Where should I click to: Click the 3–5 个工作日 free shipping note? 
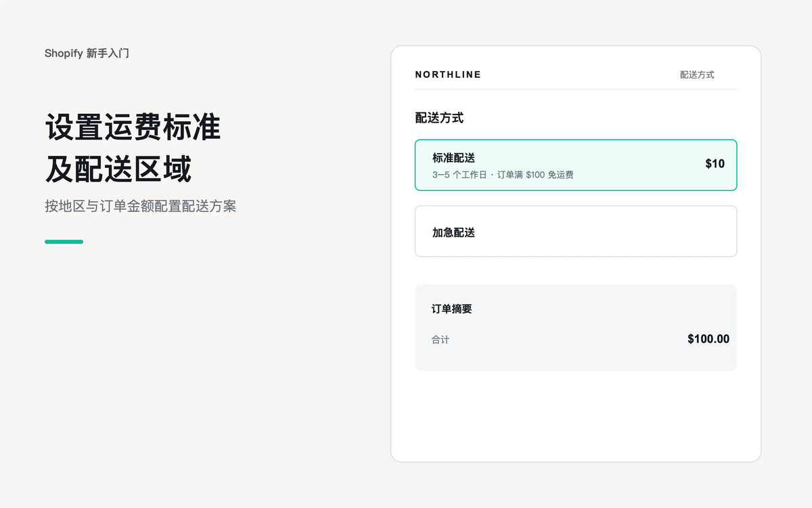coord(503,175)
